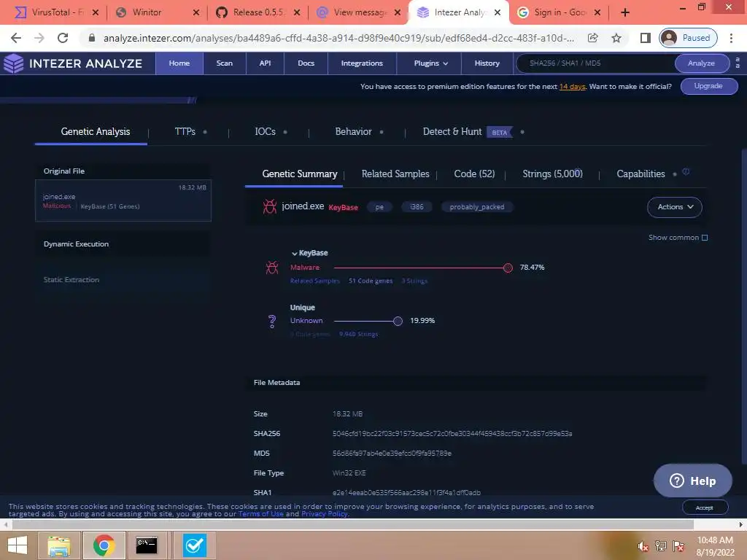
Task: Select the Genetic Analysis tab
Action: [96, 132]
